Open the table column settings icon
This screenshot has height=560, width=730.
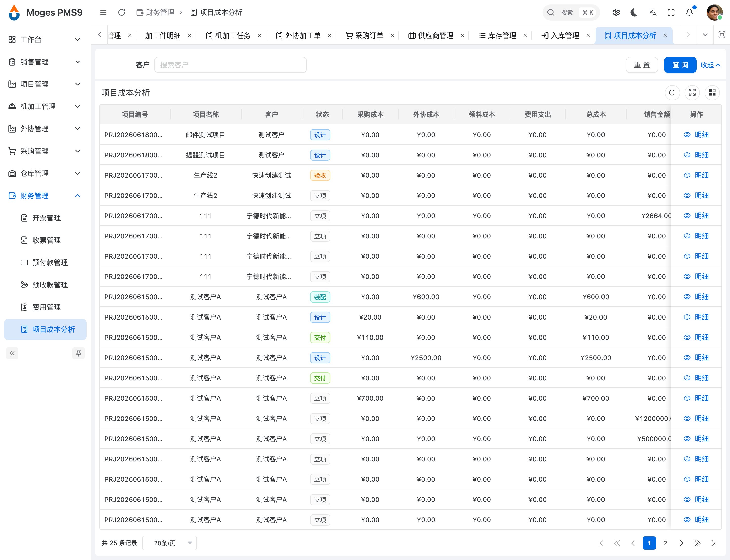(712, 92)
